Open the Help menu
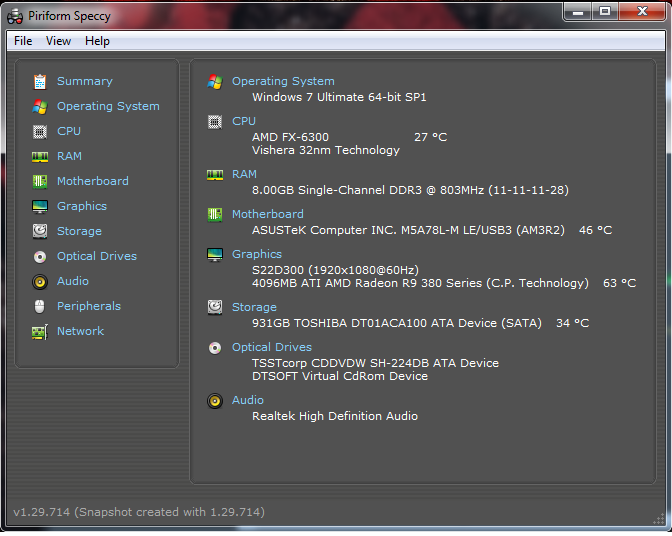Image resolution: width=672 pixels, height=536 pixels. [x=97, y=41]
